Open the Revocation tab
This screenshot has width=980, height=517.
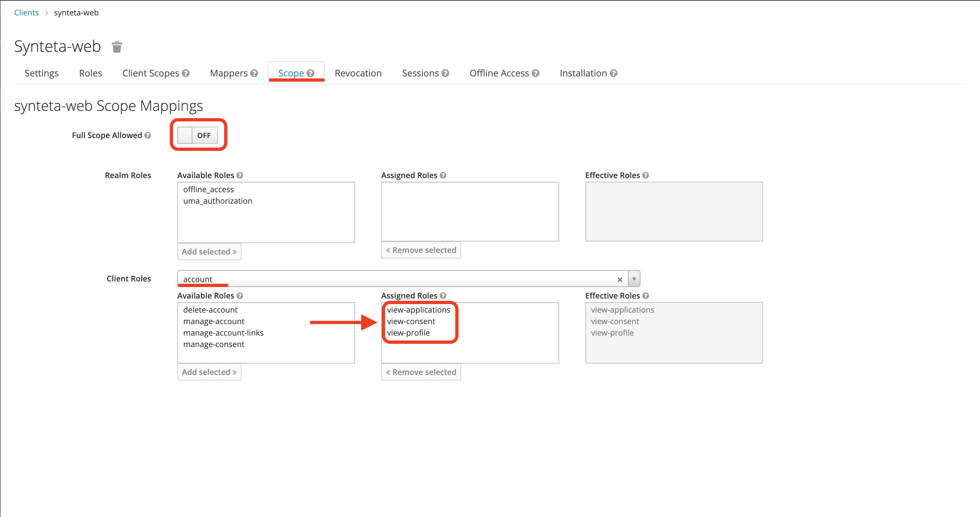pos(358,73)
